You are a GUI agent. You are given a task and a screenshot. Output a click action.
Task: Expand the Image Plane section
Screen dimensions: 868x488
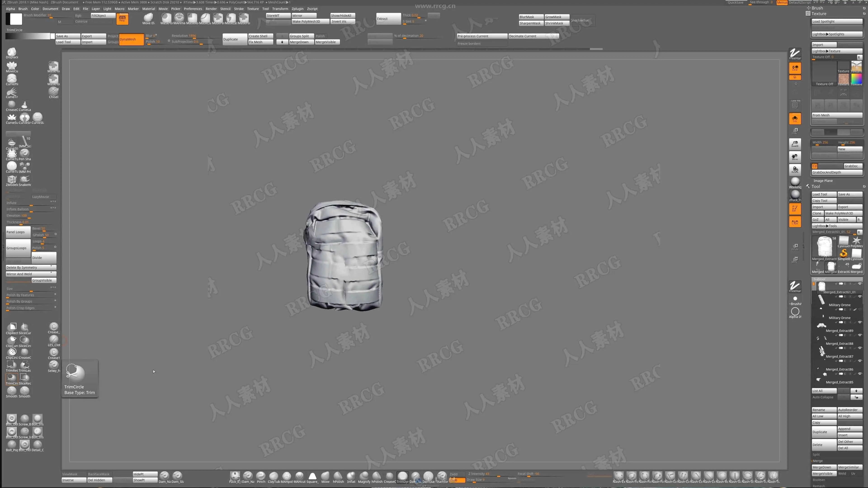(823, 181)
